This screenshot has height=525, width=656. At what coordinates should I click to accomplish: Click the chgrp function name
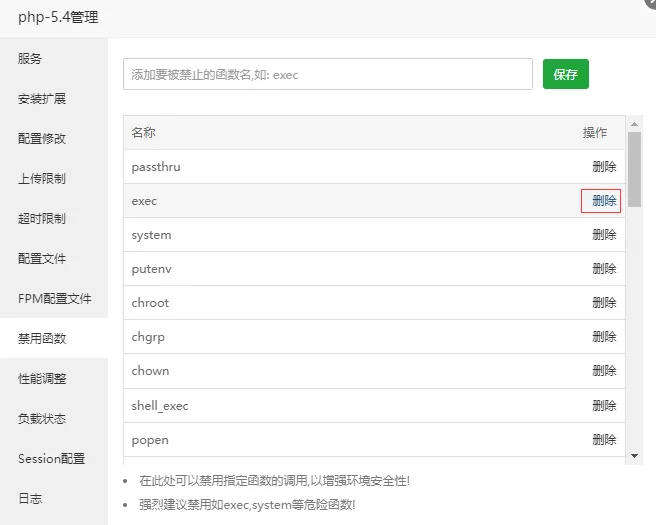(148, 337)
